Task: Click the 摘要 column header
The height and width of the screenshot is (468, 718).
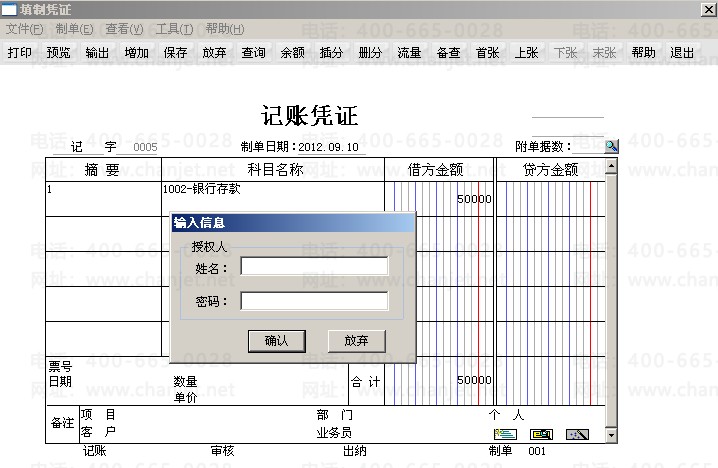Action: [103, 170]
